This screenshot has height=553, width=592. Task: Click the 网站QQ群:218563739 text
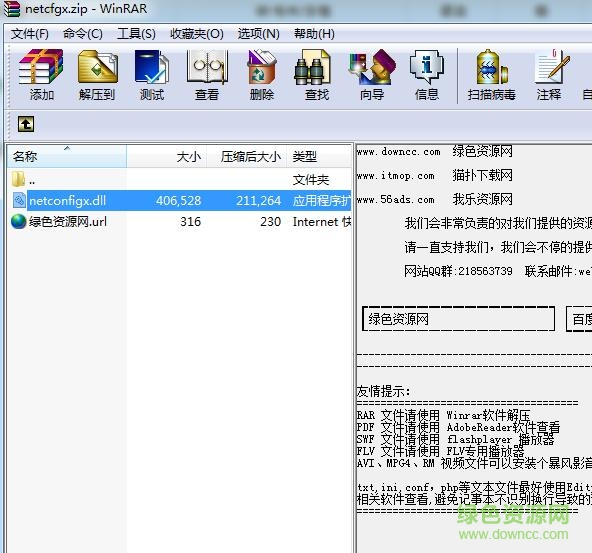point(458,271)
